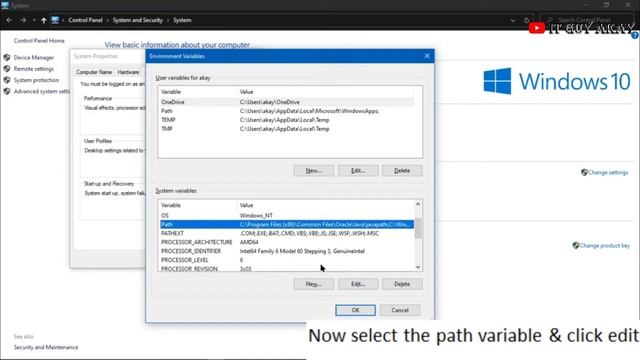Open the Device Manager link
The image size is (640, 360).
pyautogui.click(x=33, y=58)
